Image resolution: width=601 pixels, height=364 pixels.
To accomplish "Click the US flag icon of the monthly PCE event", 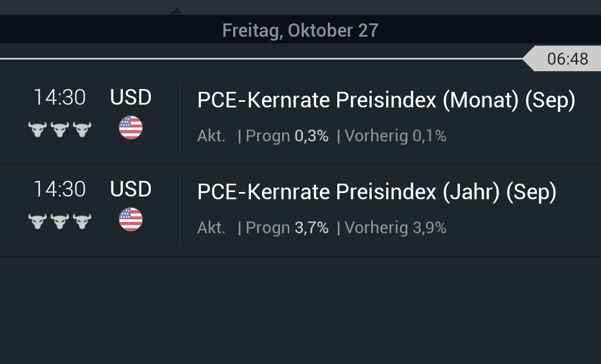I will click(131, 127).
